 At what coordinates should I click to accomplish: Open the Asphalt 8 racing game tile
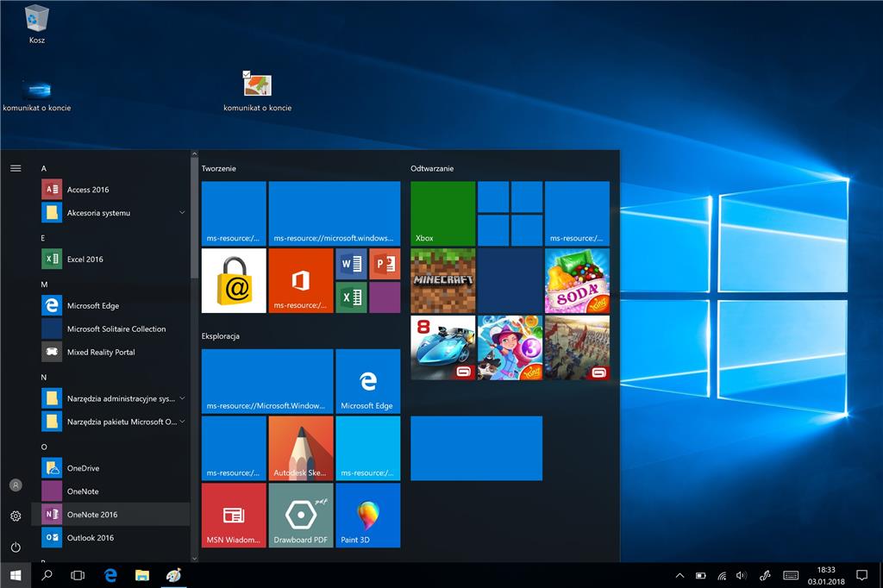pos(442,347)
